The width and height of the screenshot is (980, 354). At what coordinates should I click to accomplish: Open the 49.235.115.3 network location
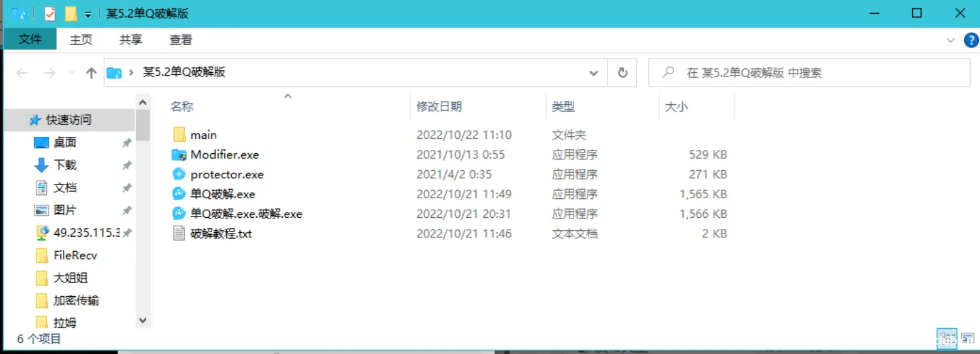coord(87,233)
